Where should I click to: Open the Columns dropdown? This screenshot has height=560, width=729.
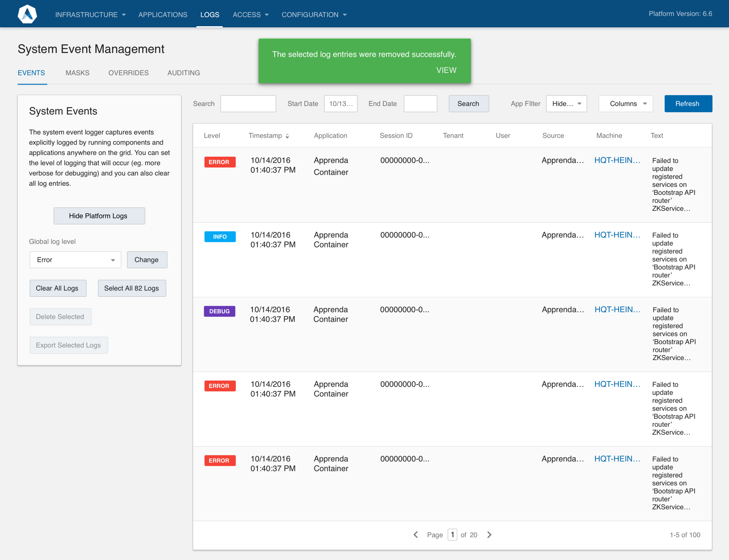(625, 104)
